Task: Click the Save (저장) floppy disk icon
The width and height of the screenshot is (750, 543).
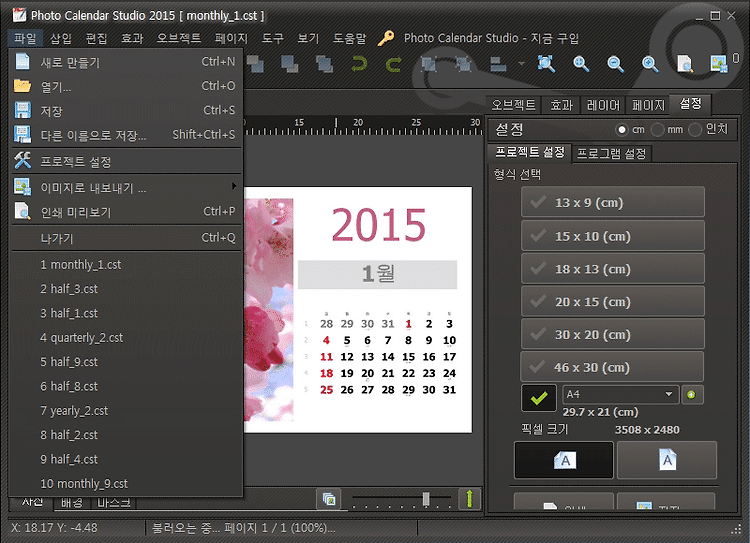Action: point(22,111)
